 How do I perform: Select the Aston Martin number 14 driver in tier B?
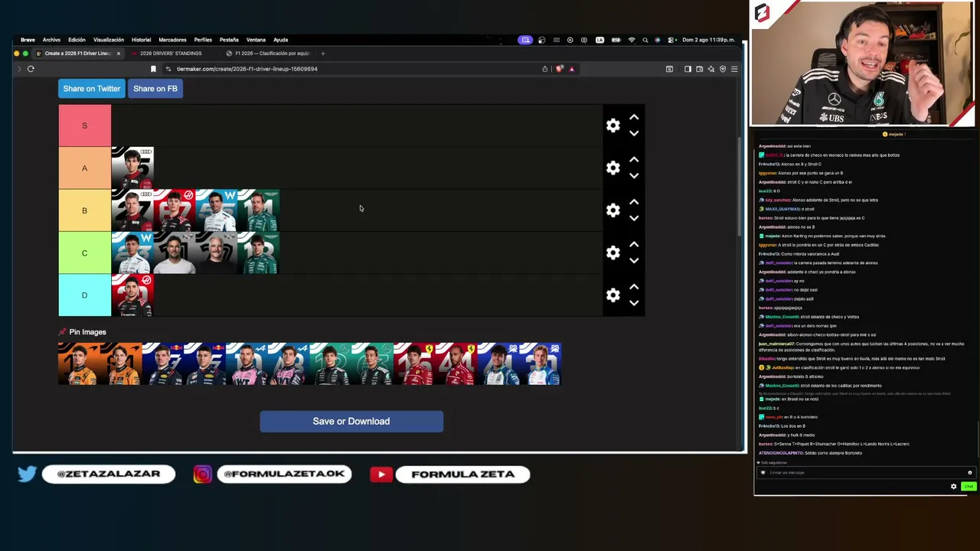[259, 210]
